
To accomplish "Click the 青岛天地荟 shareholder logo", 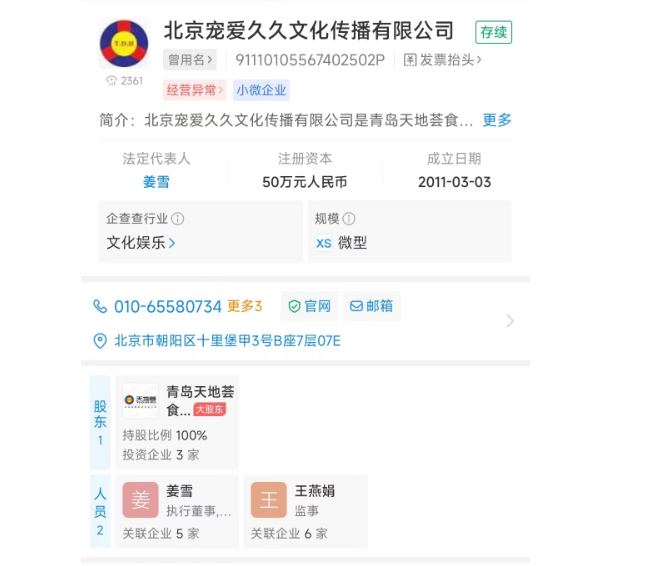I will [x=141, y=399].
